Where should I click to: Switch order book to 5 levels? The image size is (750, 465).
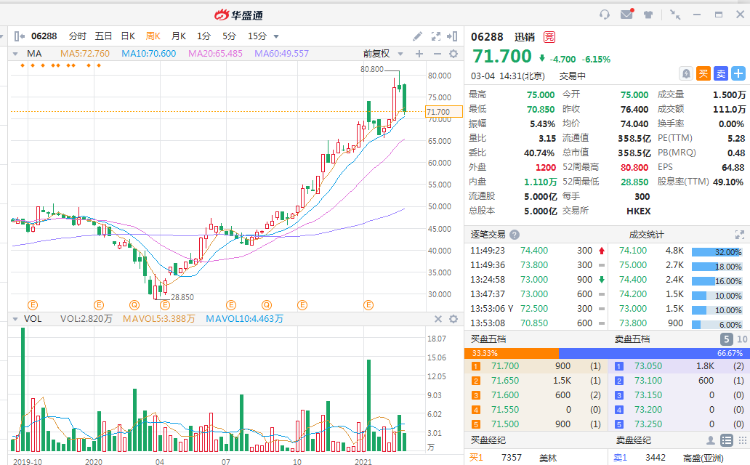[726, 339]
